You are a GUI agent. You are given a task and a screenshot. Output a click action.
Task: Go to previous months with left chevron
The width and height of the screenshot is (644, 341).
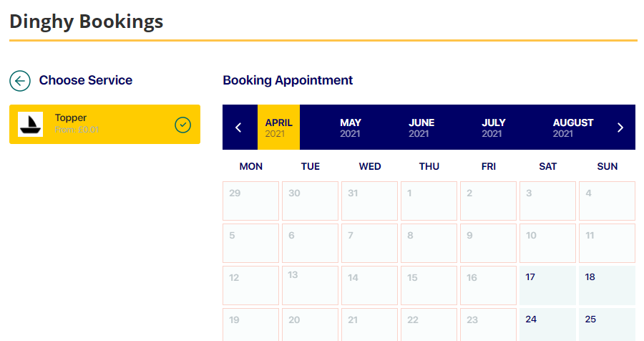(239, 128)
